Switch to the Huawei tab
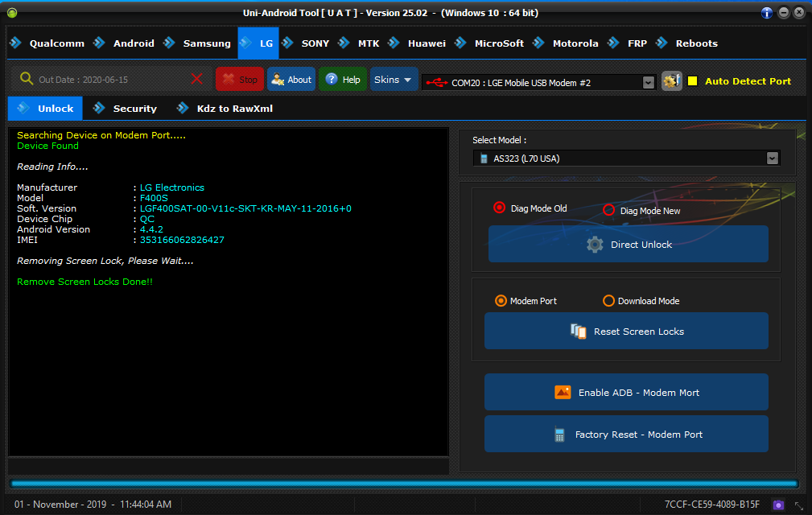The height and width of the screenshot is (515, 812). [x=418, y=43]
